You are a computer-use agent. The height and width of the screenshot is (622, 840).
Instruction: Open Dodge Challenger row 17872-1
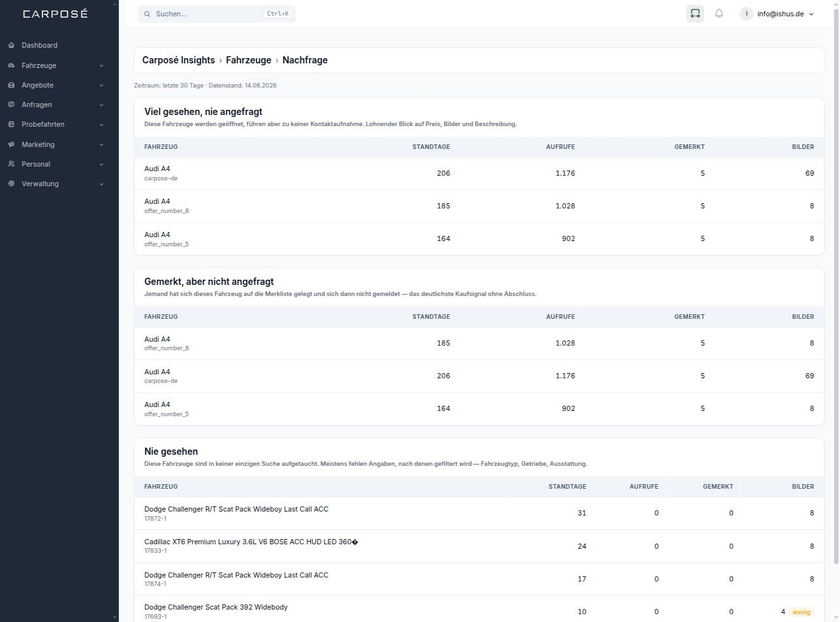coord(479,513)
